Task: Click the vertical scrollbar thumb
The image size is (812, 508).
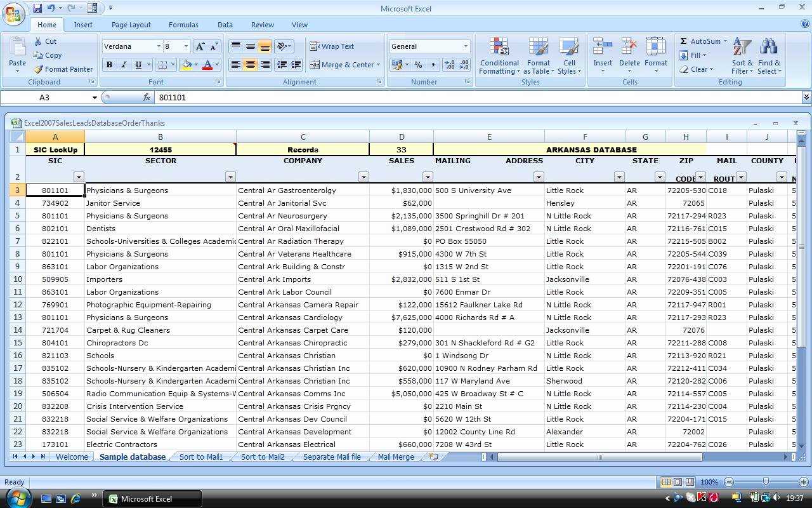Action: [802, 247]
